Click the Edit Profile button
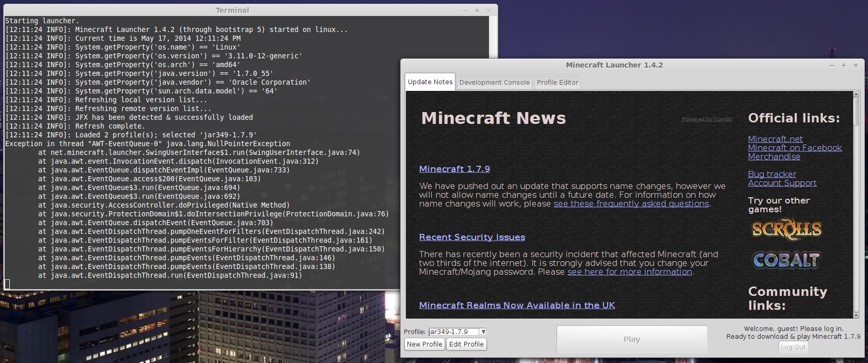Screen dimensions: 868x363 466,344
